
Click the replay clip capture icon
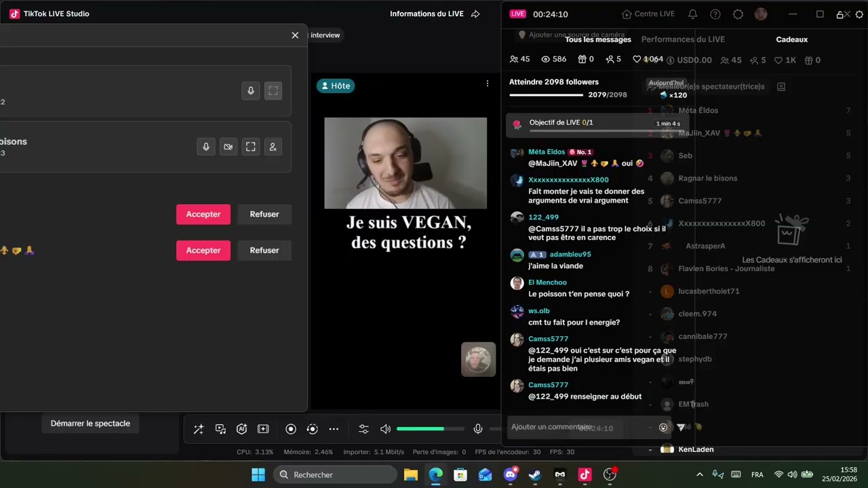click(x=312, y=429)
